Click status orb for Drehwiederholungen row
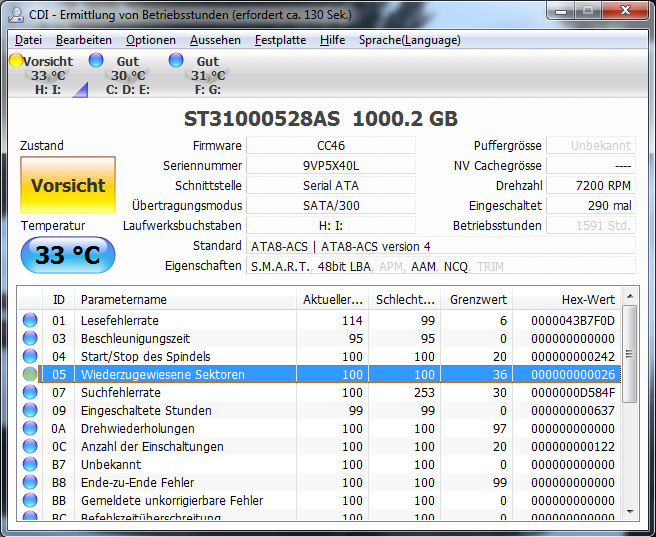The height and width of the screenshot is (537, 656). tap(30, 428)
